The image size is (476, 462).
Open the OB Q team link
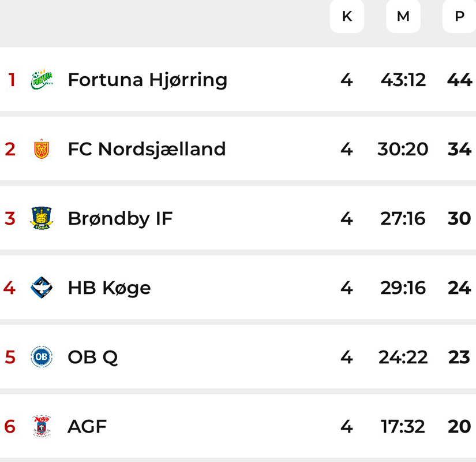click(92, 357)
